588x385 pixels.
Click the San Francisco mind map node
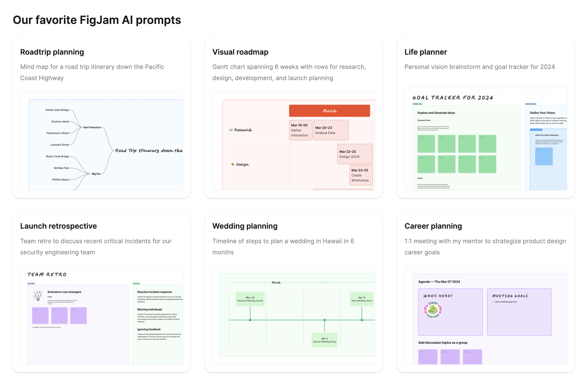pyautogui.click(x=92, y=127)
